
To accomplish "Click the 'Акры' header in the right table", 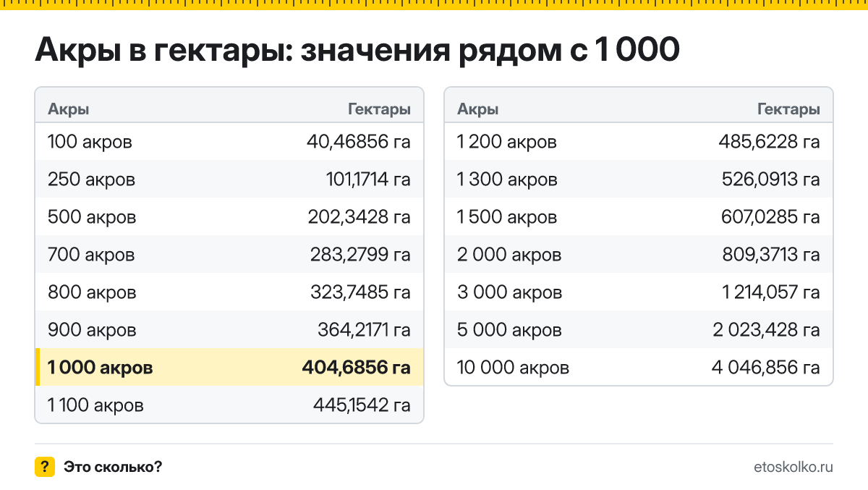I will tap(478, 110).
